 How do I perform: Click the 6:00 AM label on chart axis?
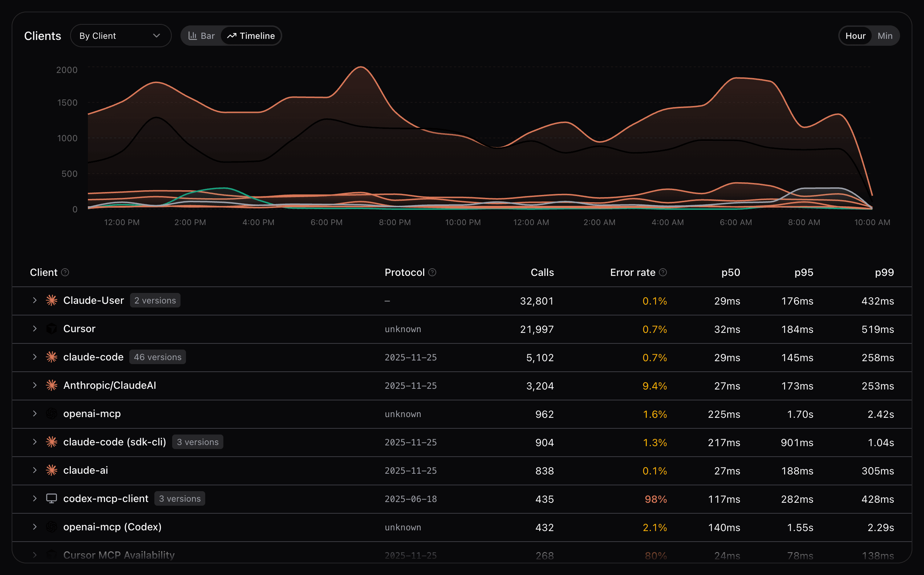736,223
